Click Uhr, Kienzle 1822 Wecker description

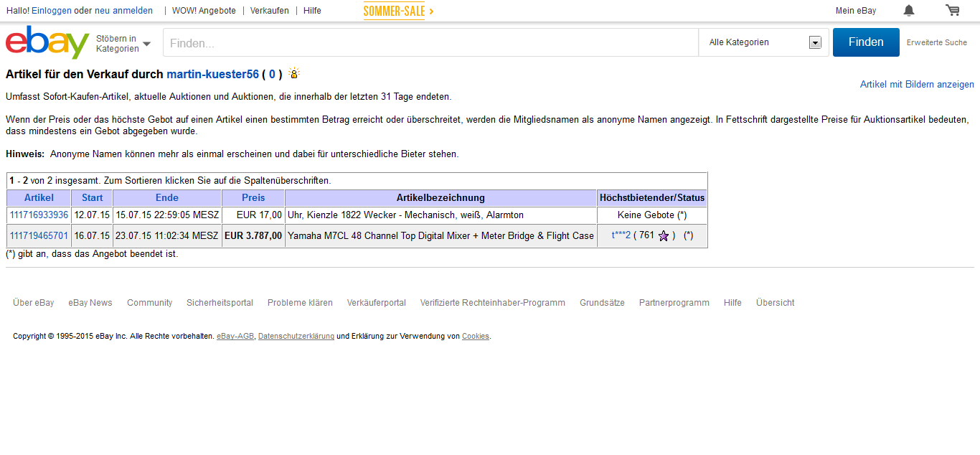405,215
